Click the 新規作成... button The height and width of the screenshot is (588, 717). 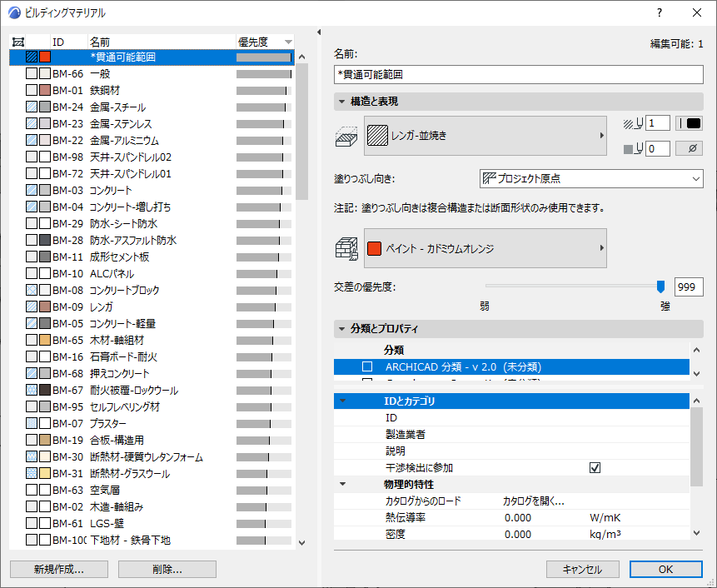(59, 569)
